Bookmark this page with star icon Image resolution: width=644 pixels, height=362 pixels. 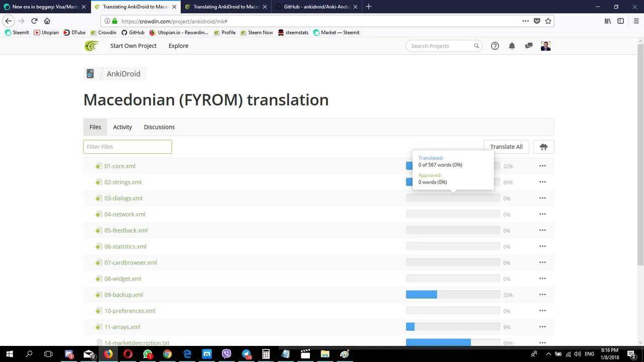(x=548, y=21)
